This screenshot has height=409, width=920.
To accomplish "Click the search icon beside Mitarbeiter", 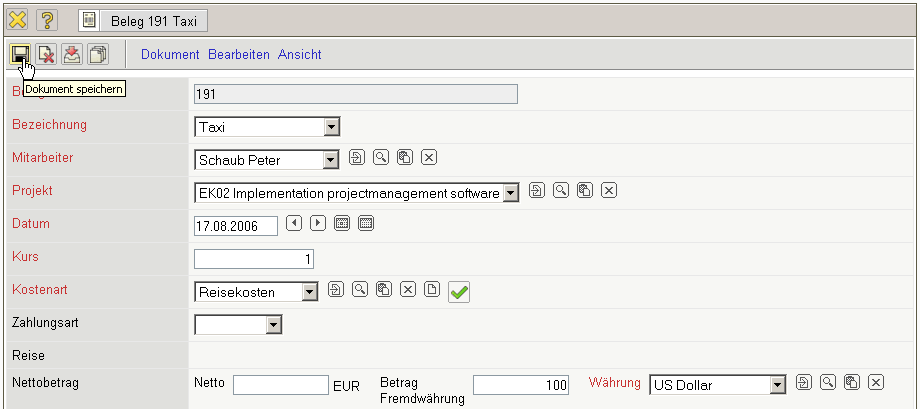I will pos(381,157).
